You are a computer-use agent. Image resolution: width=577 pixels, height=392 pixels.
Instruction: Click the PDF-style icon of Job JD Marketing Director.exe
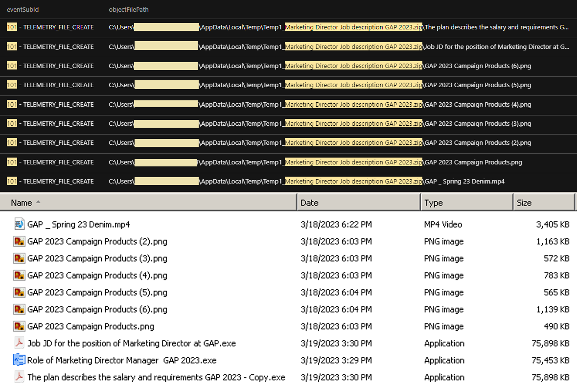tap(19, 343)
